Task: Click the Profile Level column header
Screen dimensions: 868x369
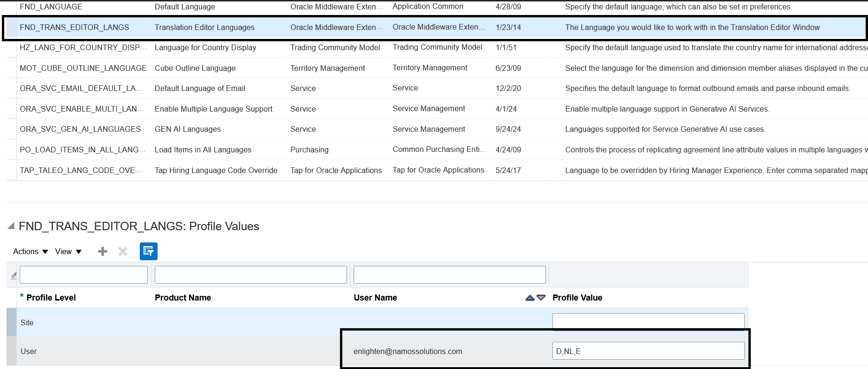Action: click(51, 298)
